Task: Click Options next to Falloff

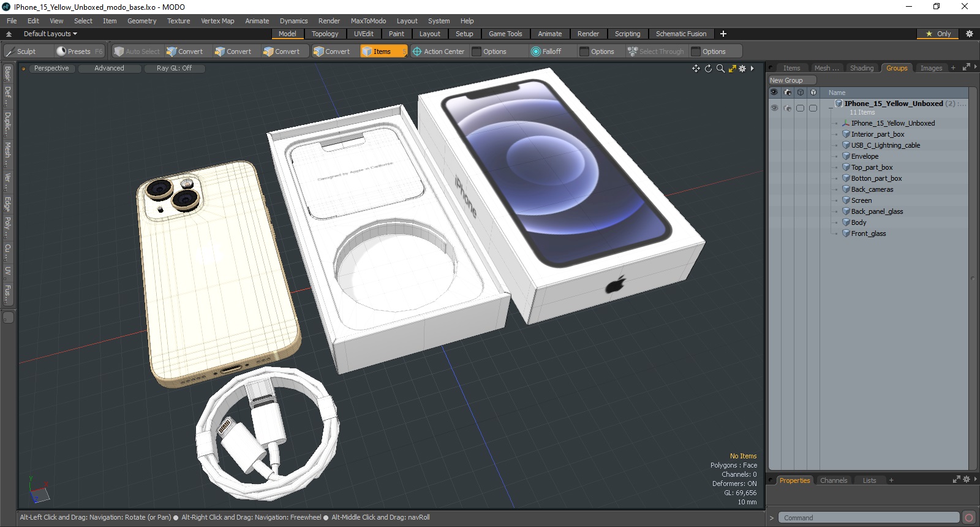Action: 602,51
